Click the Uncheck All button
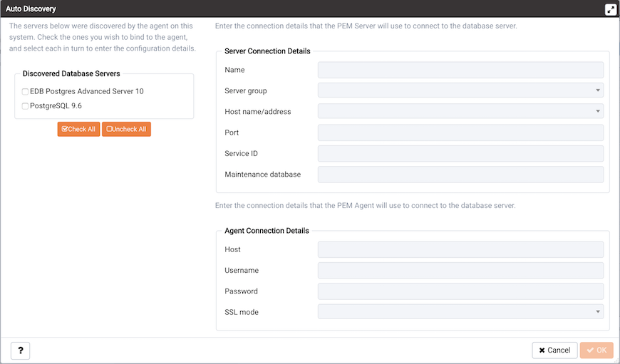The width and height of the screenshot is (620, 364). (126, 129)
